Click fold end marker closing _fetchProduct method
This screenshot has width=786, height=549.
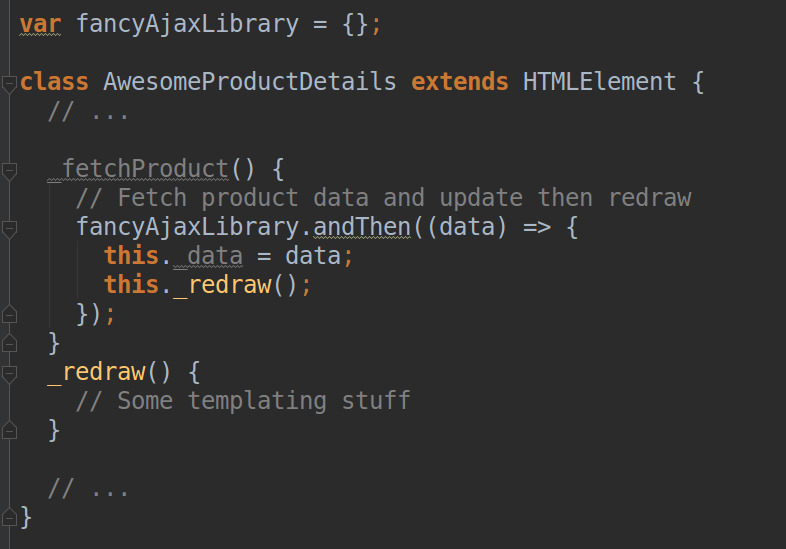(10, 343)
